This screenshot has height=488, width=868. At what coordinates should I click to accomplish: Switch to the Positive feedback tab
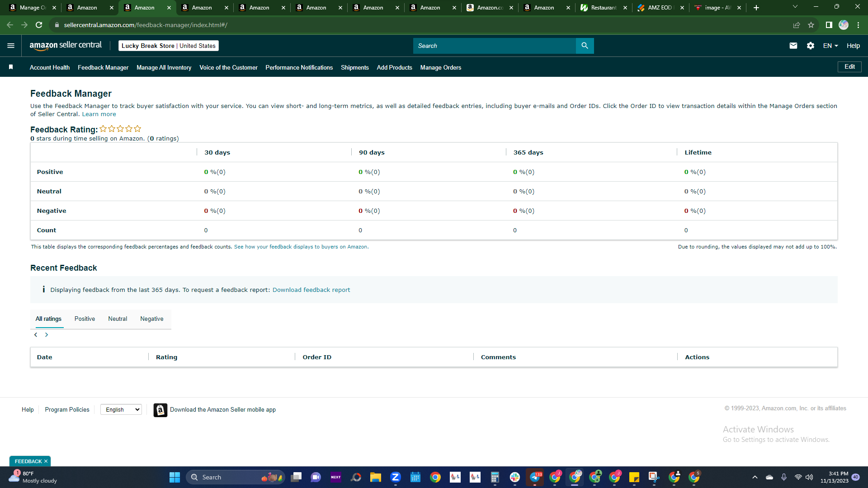coord(85,319)
